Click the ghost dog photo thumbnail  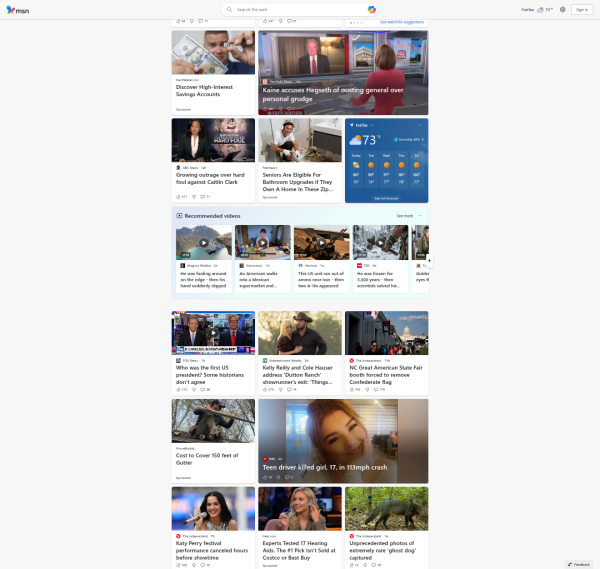coord(386,509)
